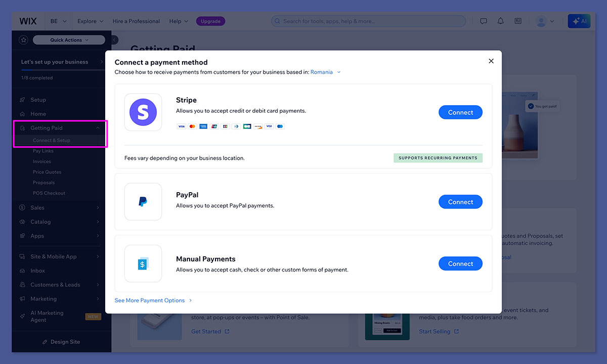Click the 'Fees vary depending on your business location' text

pos(185,158)
